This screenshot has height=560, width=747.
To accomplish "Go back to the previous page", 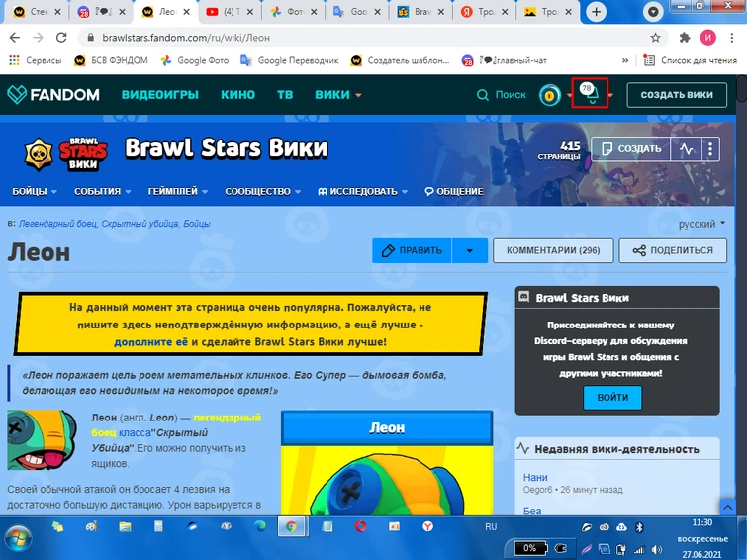I will (x=15, y=38).
